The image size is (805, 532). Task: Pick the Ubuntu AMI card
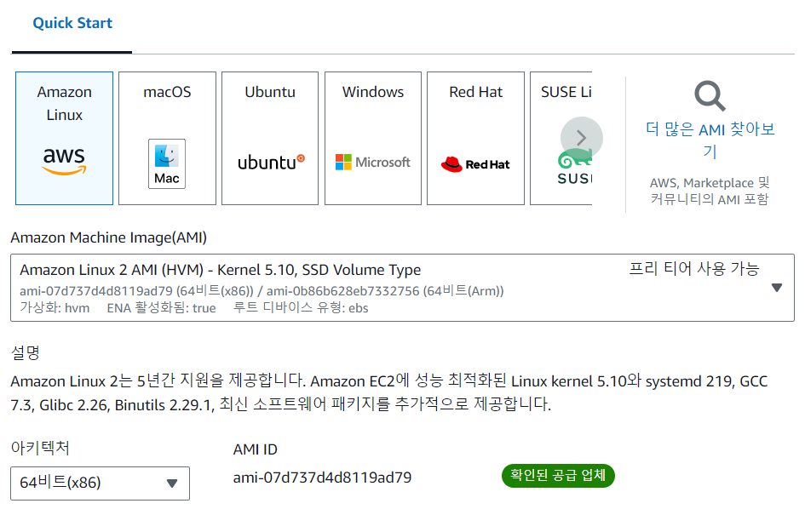(270, 138)
